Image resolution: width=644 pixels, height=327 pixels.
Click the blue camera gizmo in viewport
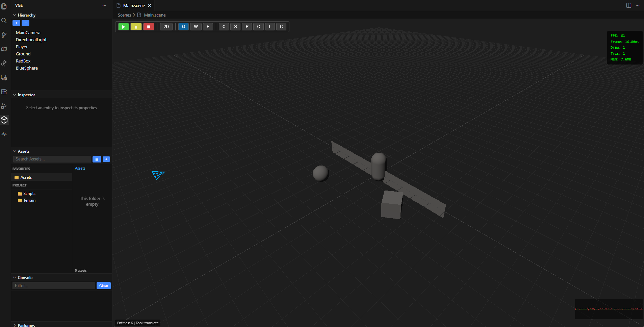[x=158, y=175]
